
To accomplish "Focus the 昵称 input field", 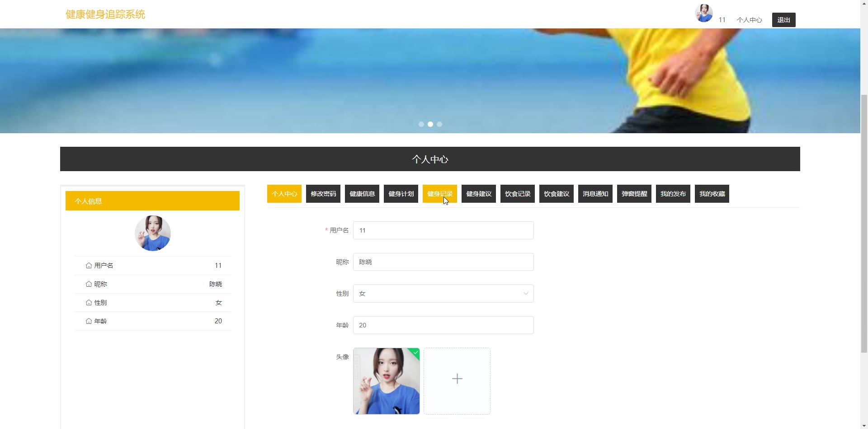I will pos(443,262).
